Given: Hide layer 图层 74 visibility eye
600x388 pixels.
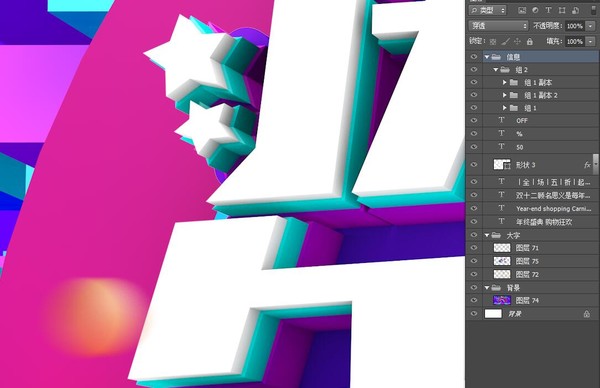Looking at the screenshot, I should (474, 300).
